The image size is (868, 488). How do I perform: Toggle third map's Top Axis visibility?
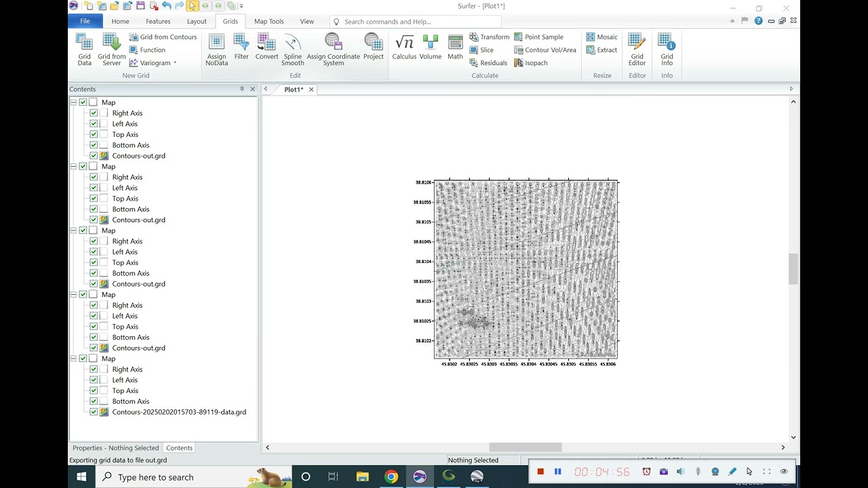click(x=94, y=262)
